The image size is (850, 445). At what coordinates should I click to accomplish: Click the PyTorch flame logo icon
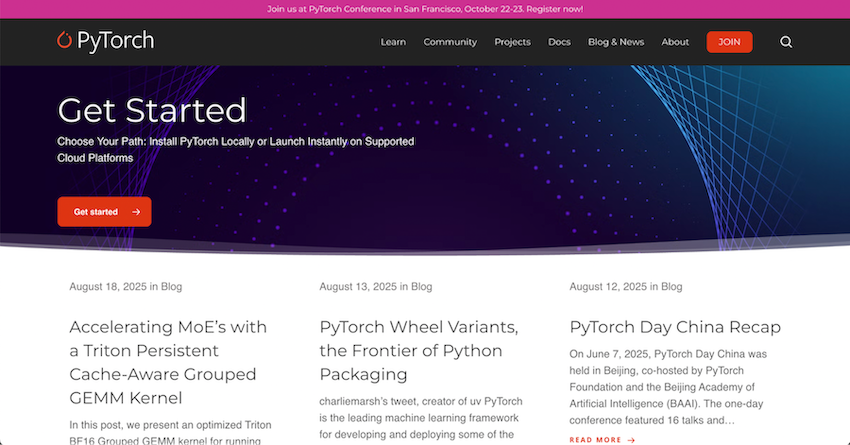(x=65, y=40)
